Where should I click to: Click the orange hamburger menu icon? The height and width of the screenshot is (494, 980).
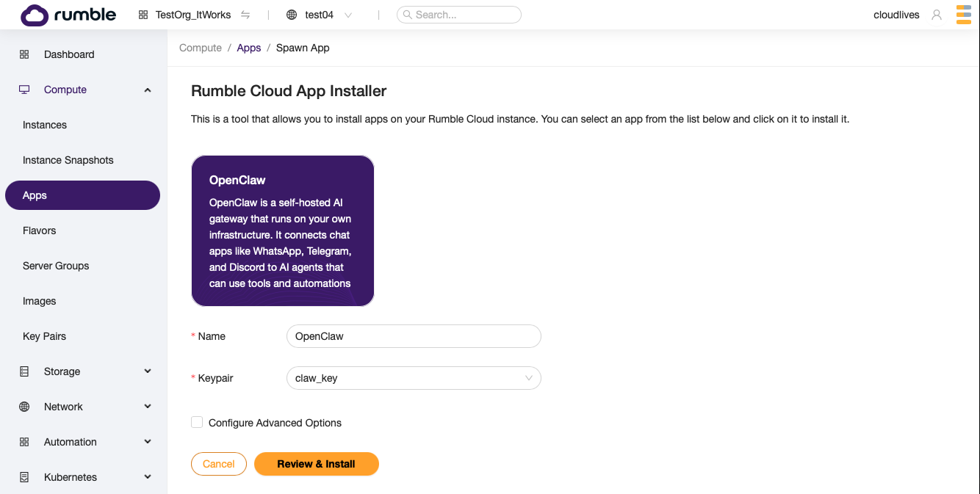963,14
